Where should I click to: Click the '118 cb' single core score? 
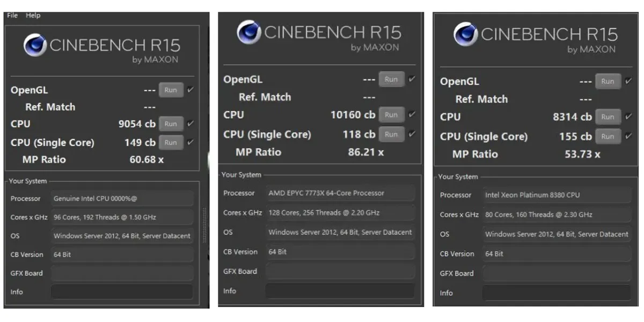(359, 134)
